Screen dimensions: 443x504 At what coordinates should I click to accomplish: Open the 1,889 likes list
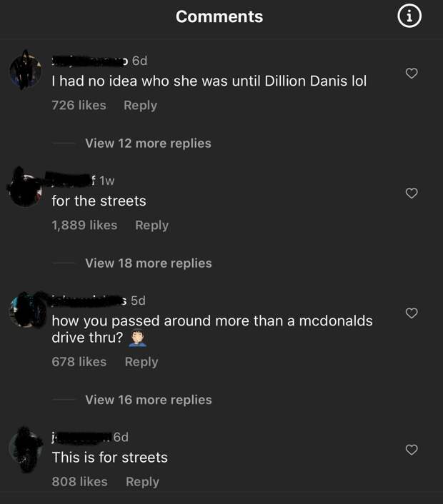[x=84, y=225]
